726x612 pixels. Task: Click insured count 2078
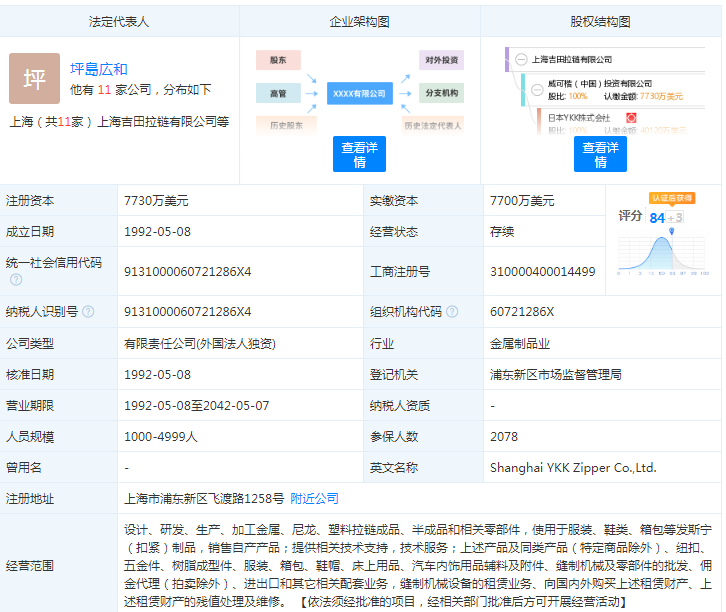(x=504, y=437)
